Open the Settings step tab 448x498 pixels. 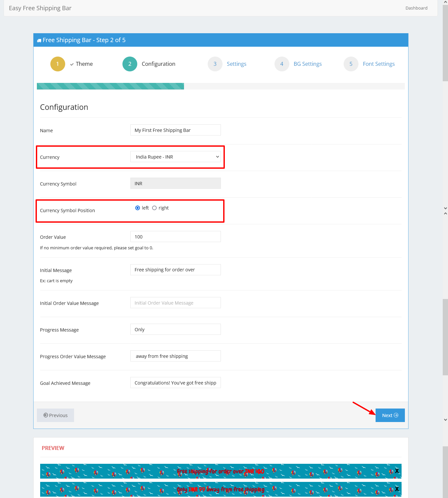tap(236, 64)
